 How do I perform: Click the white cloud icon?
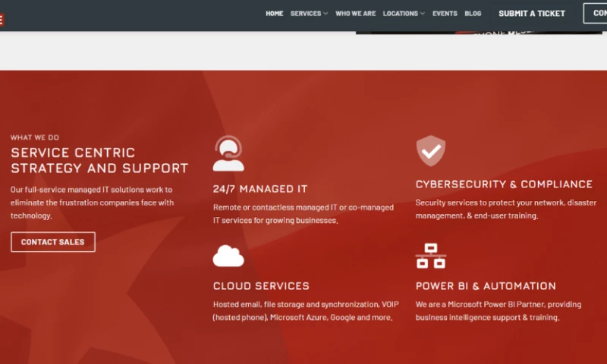point(228,256)
